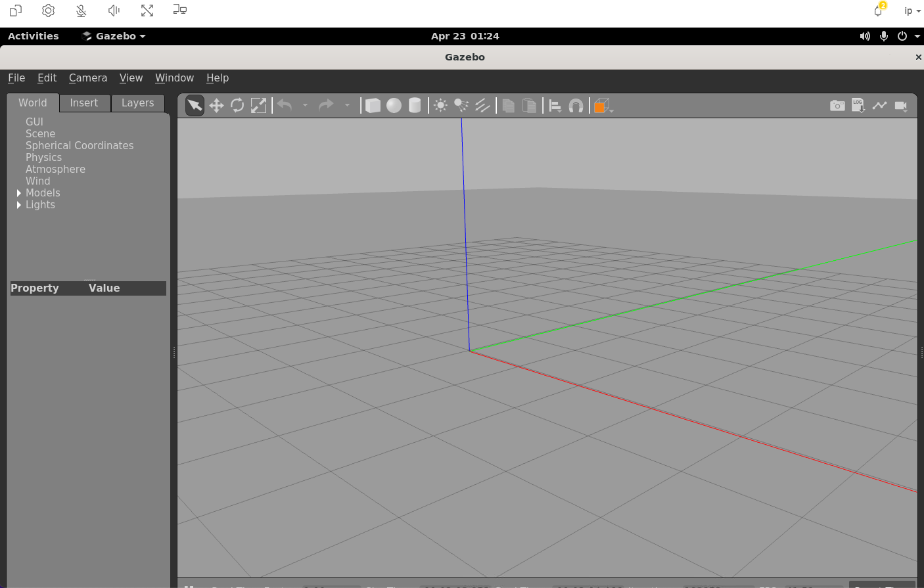Click the volume icon in the system tray

[x=865, y=36]
